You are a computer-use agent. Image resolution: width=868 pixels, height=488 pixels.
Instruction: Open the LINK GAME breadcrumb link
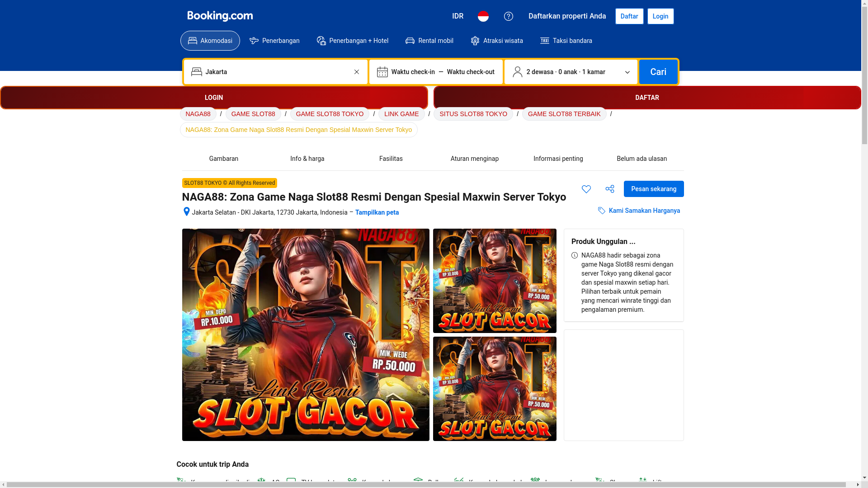(401, 114)
